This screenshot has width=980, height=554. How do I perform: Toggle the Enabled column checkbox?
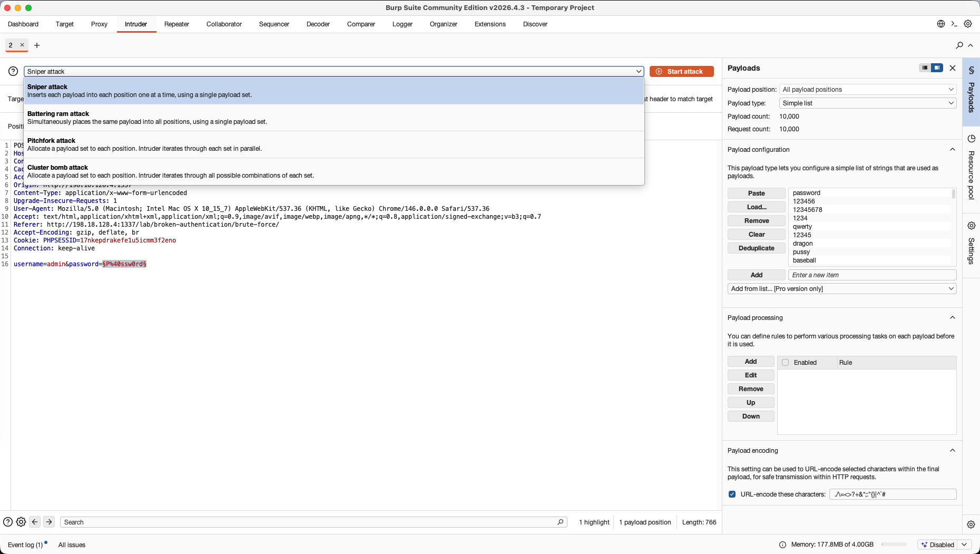(x=785, y=362)
